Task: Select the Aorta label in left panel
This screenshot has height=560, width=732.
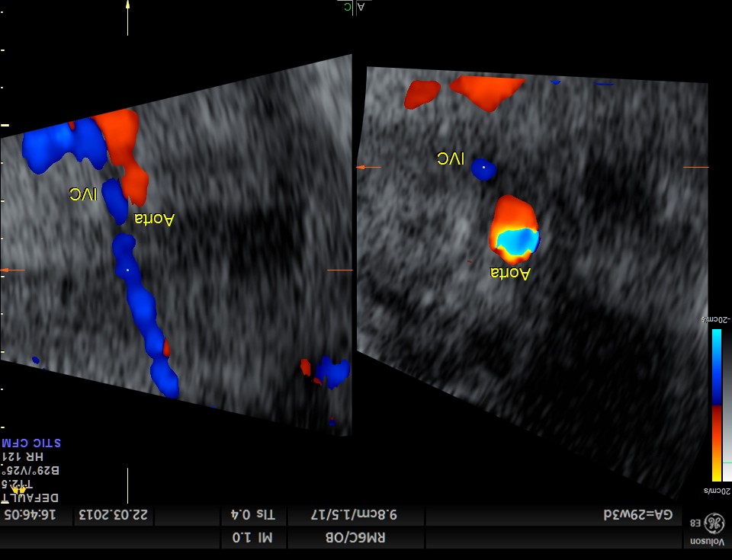Action: 155,219
